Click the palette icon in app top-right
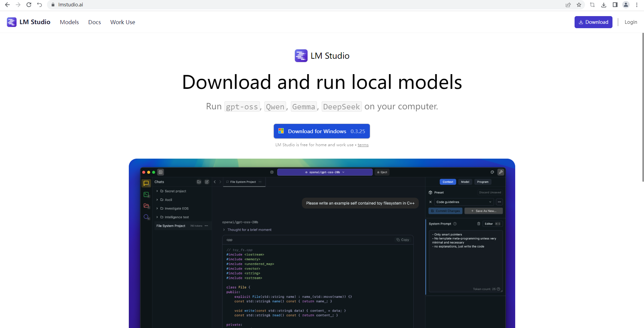 [492, 172]
